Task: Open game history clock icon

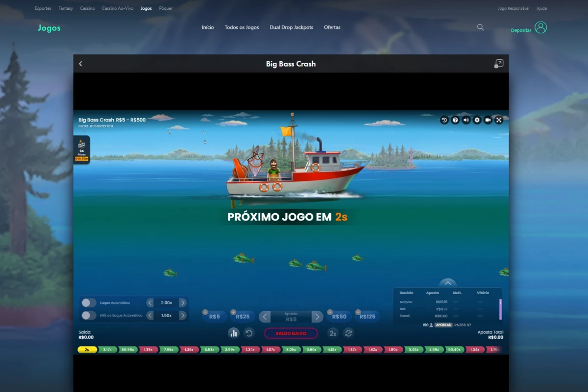Action: pyautogui.click(x=444, y=120)
